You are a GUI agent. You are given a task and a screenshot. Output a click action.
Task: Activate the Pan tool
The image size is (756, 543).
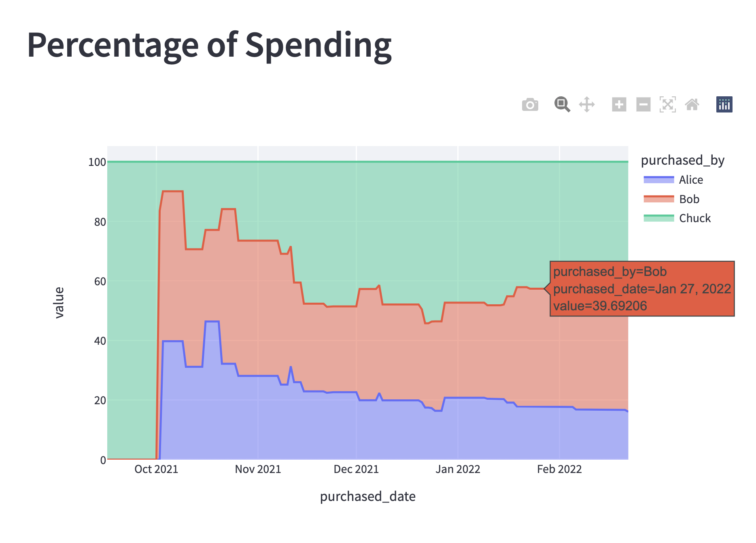[587, 104]
